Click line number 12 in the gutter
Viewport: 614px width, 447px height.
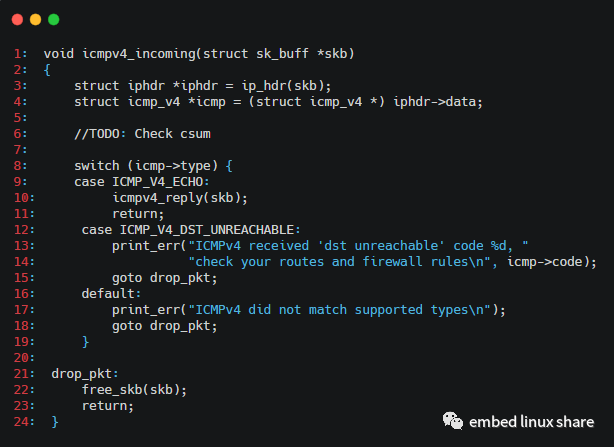pos(21,230)
